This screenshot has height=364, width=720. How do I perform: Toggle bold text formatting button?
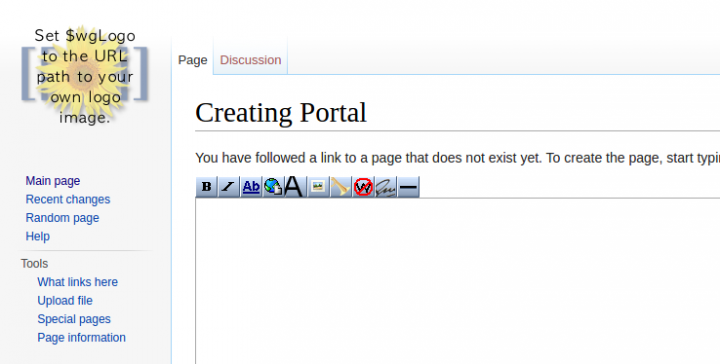click(206, 187)
